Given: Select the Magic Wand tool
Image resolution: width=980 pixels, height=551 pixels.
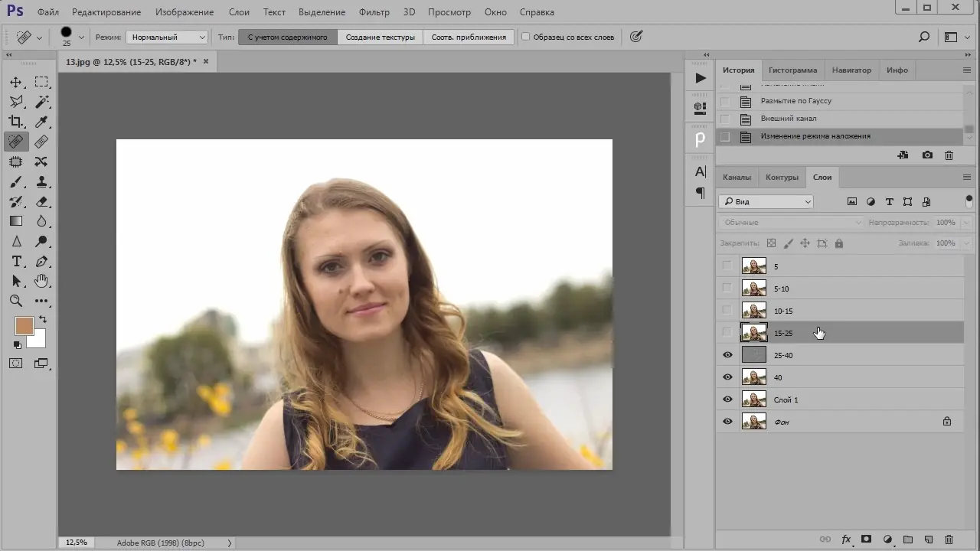Looking at the screenshot, I should 41,102.
